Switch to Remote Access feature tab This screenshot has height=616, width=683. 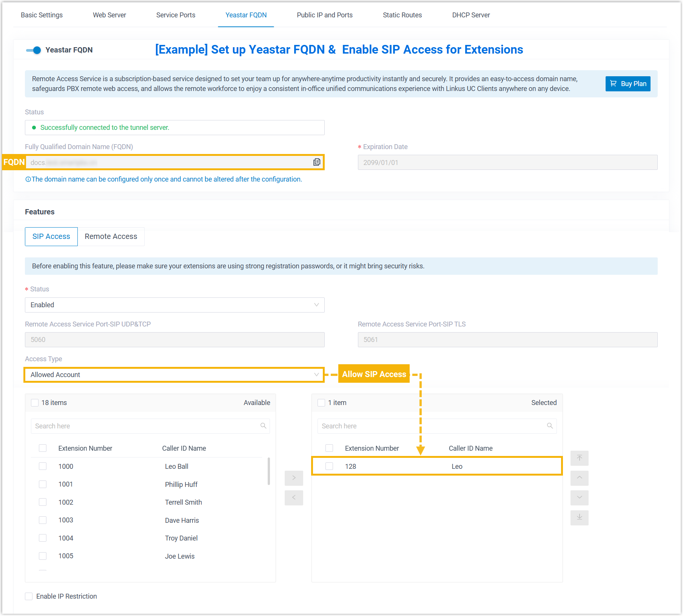(x=111, y=237)
